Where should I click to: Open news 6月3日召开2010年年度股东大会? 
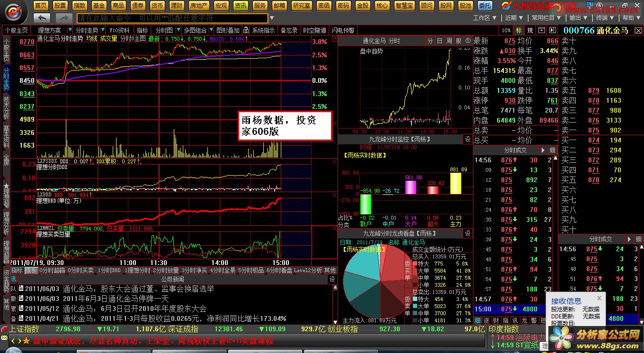click(x=153, y=309)
